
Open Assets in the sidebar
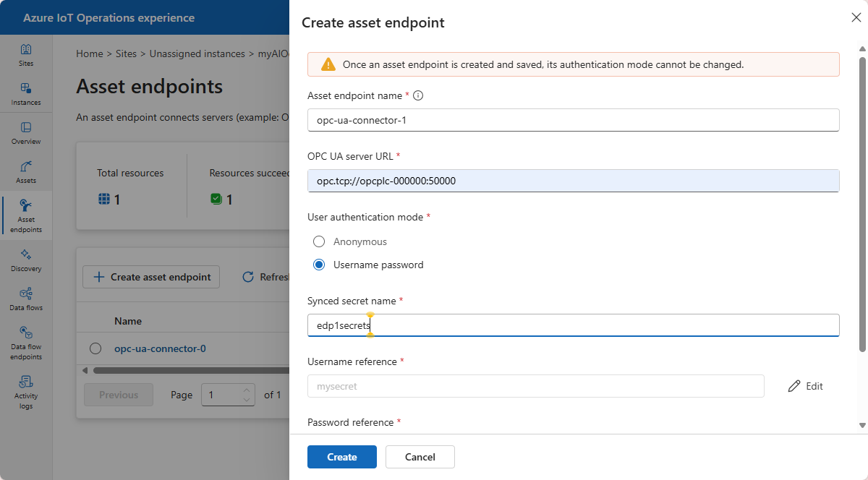click(x=26, y=172)
